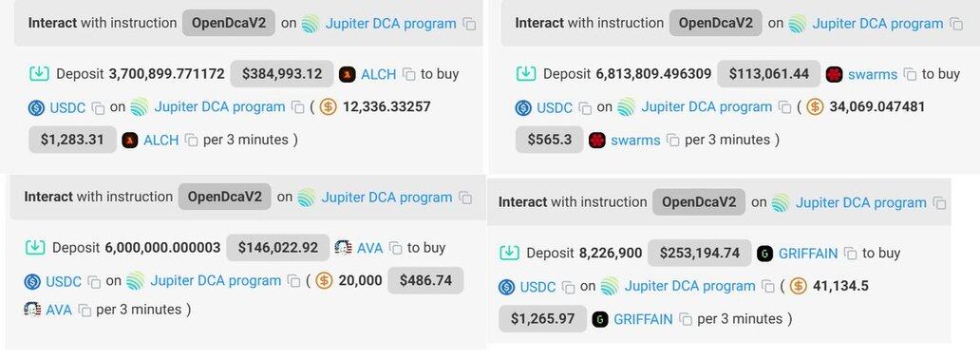Click the swarms token icon in deposit line

coord(834,74)
